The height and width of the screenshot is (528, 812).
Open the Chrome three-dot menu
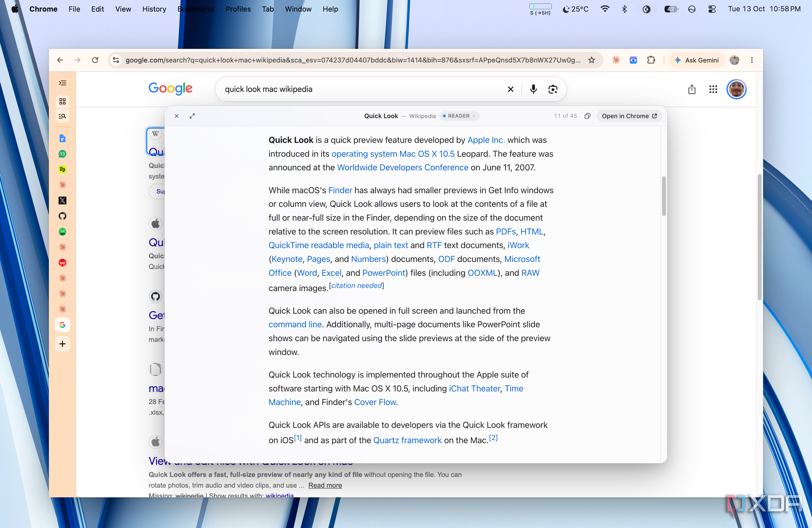(x=752, y=60)
